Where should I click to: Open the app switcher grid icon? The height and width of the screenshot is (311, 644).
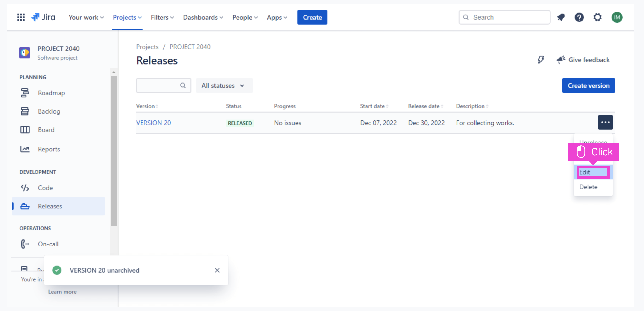click(21, 17)
